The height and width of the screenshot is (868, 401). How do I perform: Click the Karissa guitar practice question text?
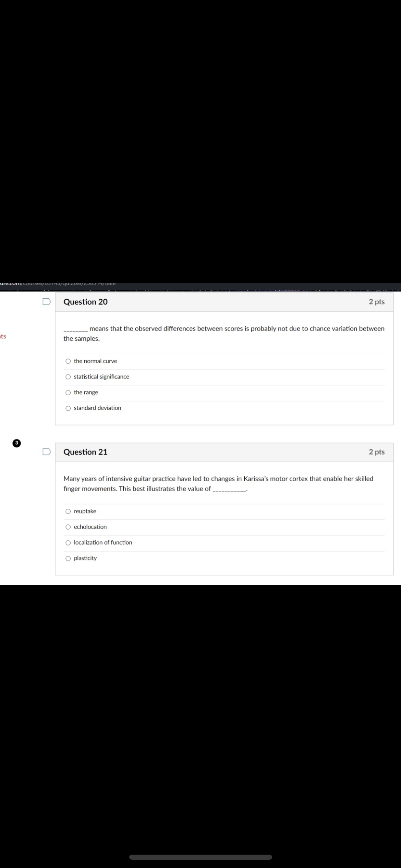(218, 483)
